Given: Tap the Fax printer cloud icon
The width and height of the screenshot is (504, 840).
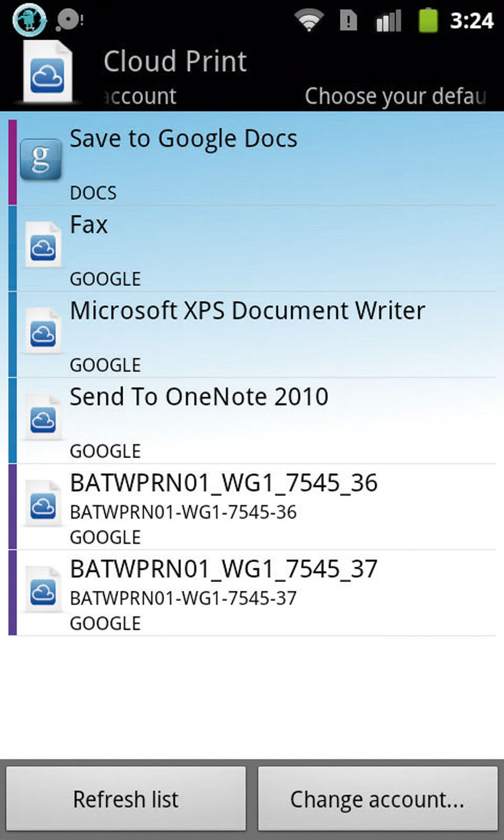Looking at the screenshot, I should pos(43,245).
